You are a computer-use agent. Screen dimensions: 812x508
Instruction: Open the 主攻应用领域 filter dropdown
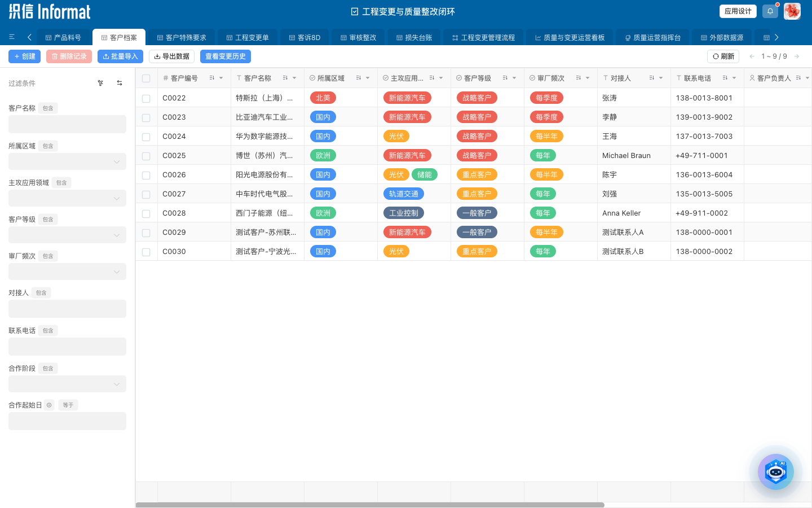(67, 198)
